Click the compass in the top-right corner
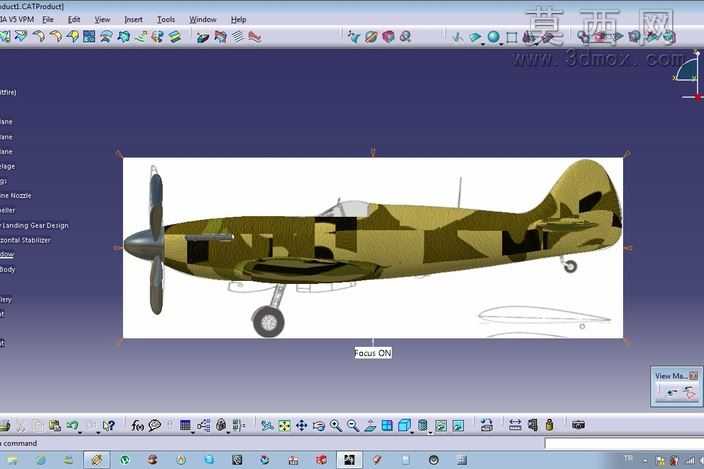Screen dimensions: 704x469 (689, 76)
